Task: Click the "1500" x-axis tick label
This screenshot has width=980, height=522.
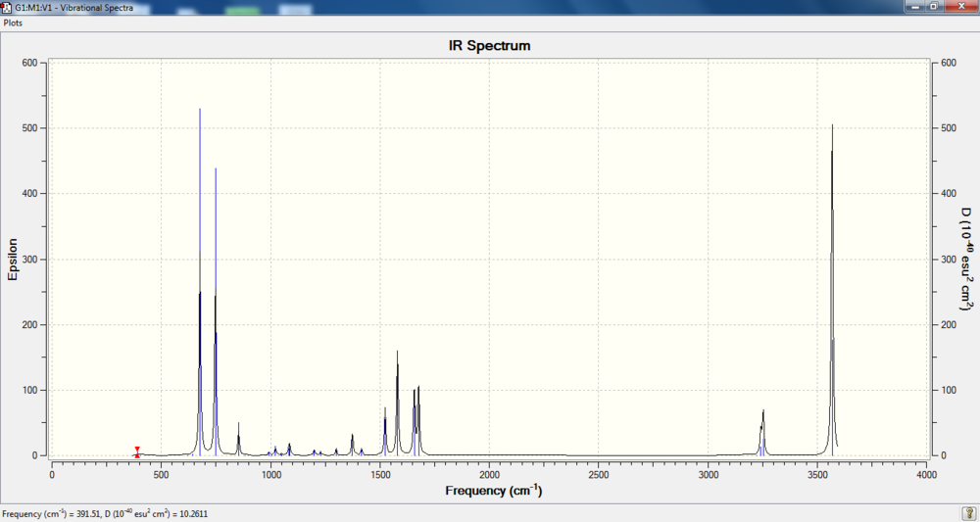Action: (x=380, y=475)
